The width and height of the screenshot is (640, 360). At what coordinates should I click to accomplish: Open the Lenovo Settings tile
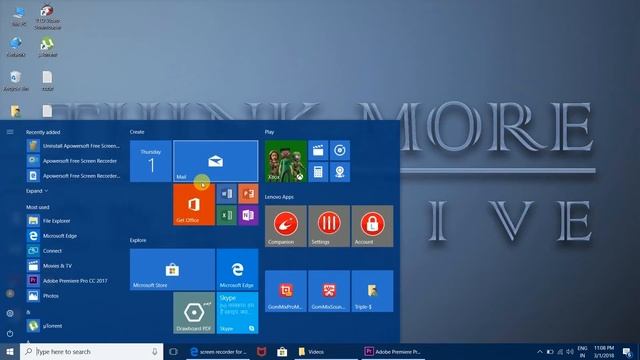tap(329, 226)
